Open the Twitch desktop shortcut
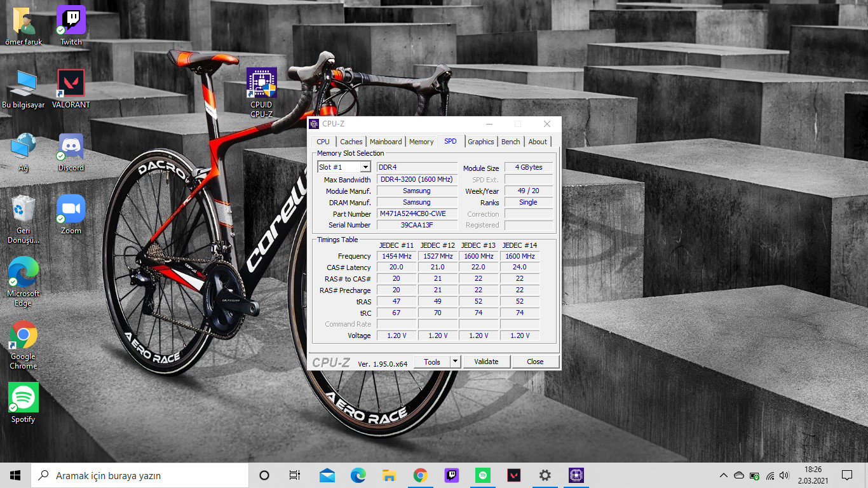This screenshot has width=868, height=488. pos(71,25)
